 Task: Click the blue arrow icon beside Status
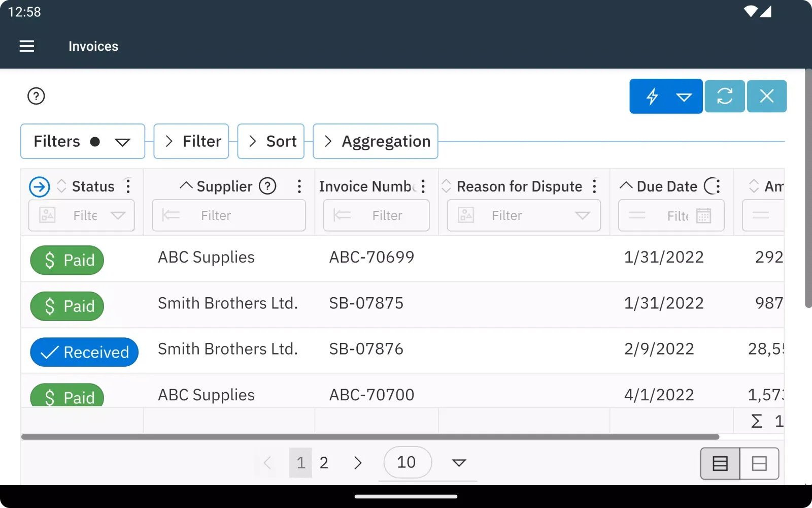pos(40,186)
